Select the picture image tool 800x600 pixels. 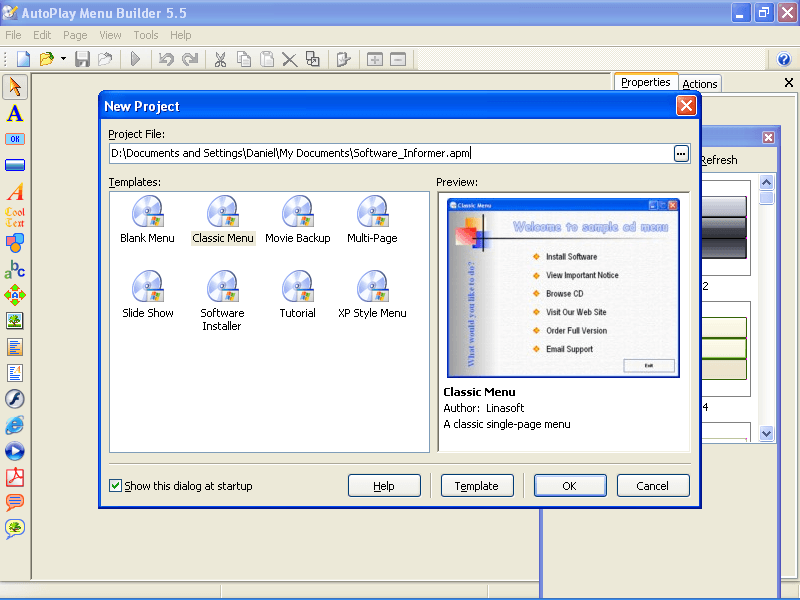[x=15, y=320]
